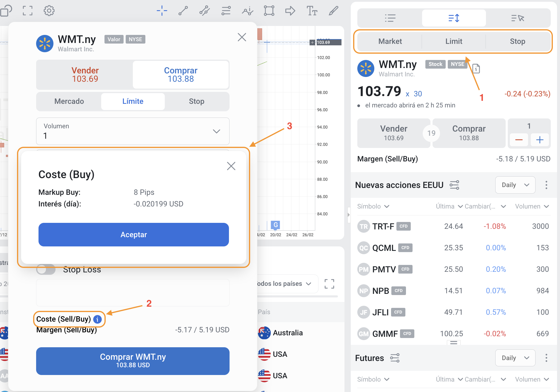
Task: Grab the panel resize handle below GMMF
Action: [x=454, y=342]
